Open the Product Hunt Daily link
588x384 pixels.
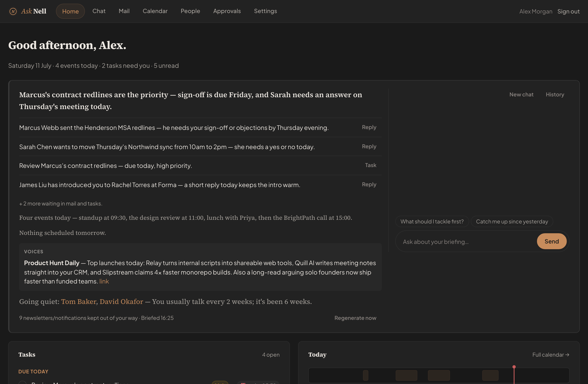104,281
